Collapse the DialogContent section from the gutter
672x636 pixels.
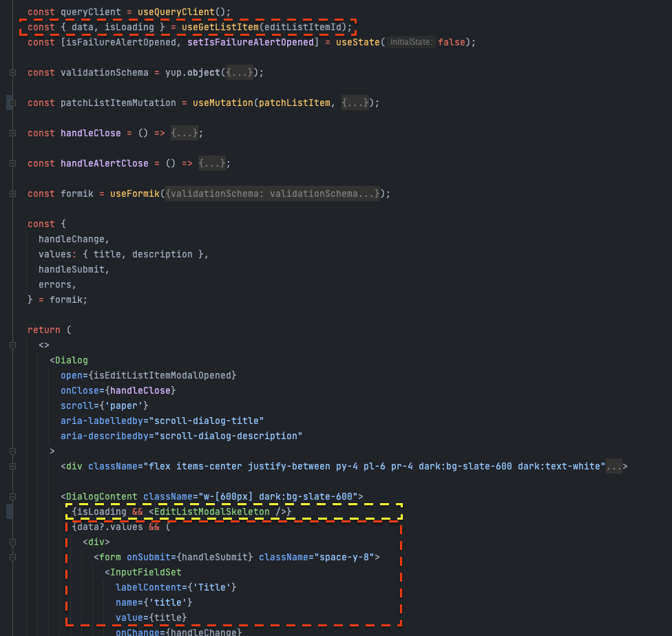tap(12, 496)
